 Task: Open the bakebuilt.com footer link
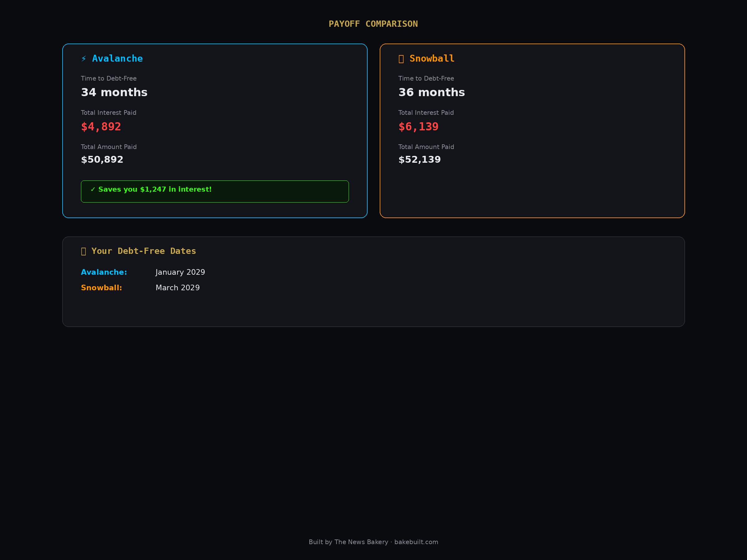tap(416, 542)
